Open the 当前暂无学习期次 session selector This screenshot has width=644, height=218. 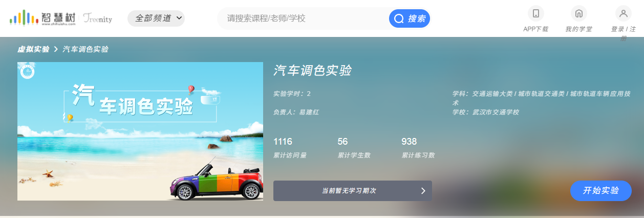point(353,191)
